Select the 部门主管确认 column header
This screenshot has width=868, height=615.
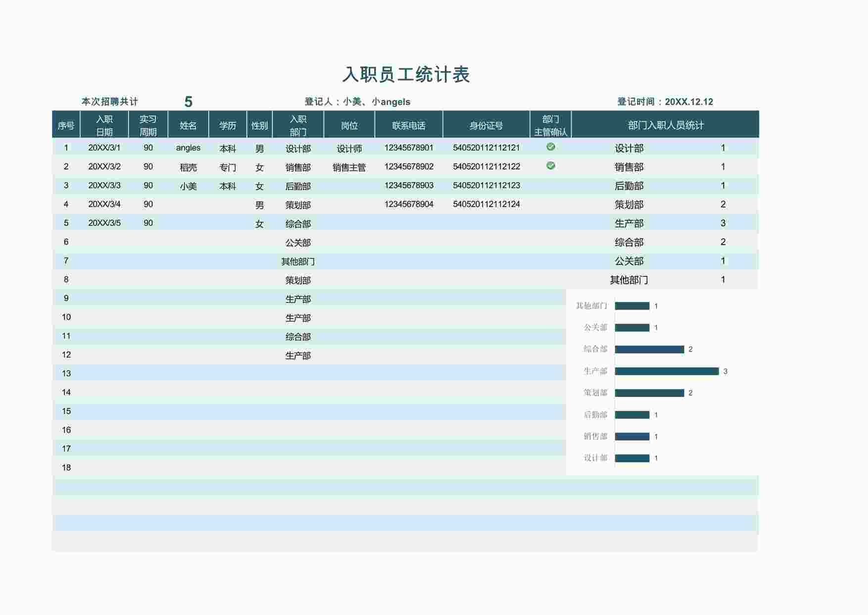click(x=550, y=125)
